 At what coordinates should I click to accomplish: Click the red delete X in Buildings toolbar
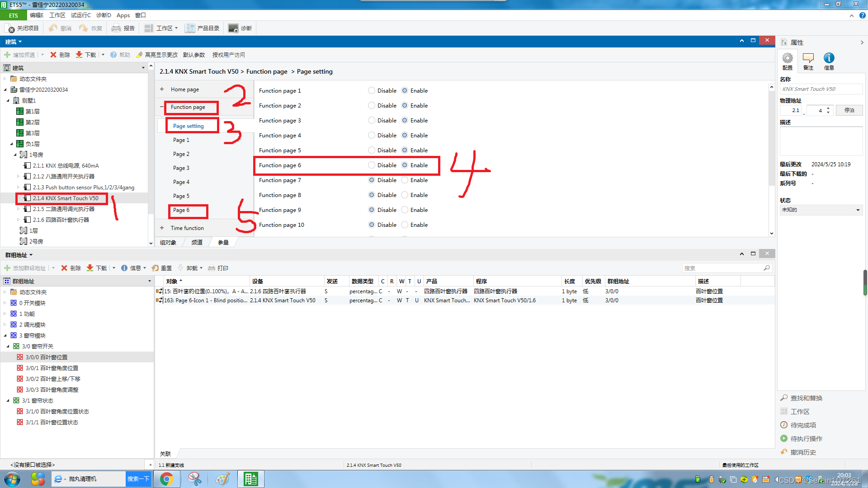53,55
